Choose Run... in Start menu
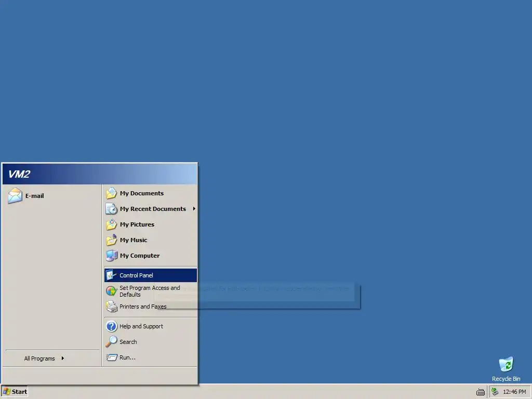 click(151, 357)
